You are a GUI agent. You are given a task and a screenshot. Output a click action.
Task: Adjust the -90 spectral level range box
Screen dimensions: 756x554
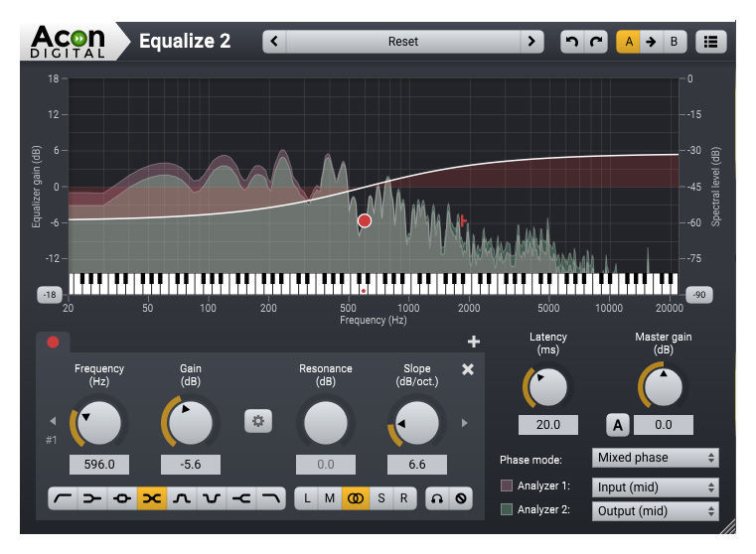point(699,294)
